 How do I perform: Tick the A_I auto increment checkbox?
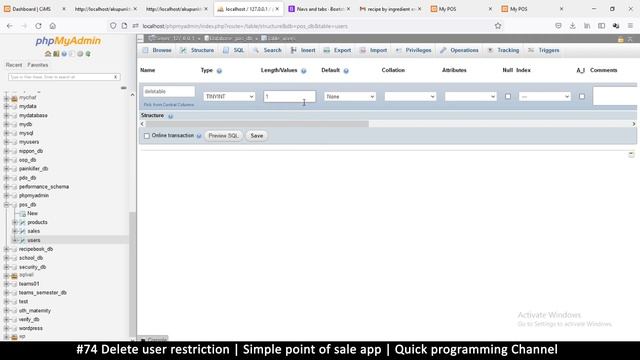(582, 96)
